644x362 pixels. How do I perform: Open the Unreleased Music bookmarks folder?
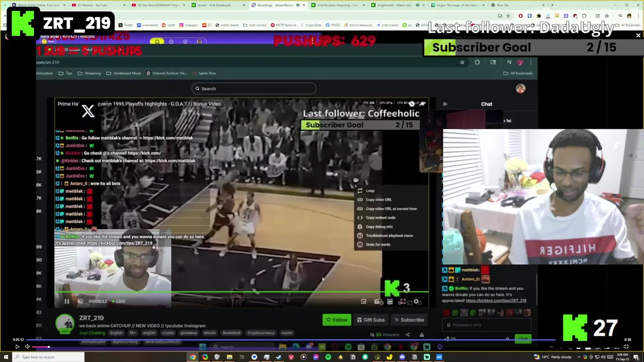click(123, 73)
